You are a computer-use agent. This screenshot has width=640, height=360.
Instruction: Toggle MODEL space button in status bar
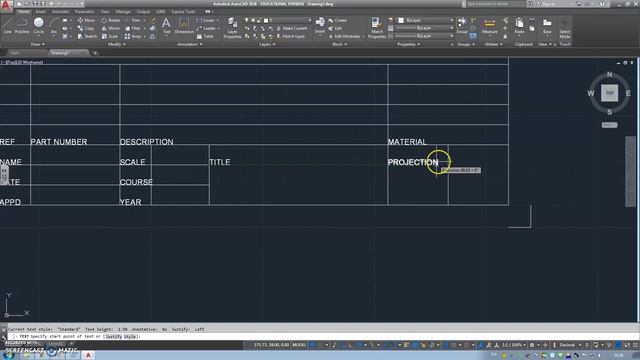[x=299, y=345]
